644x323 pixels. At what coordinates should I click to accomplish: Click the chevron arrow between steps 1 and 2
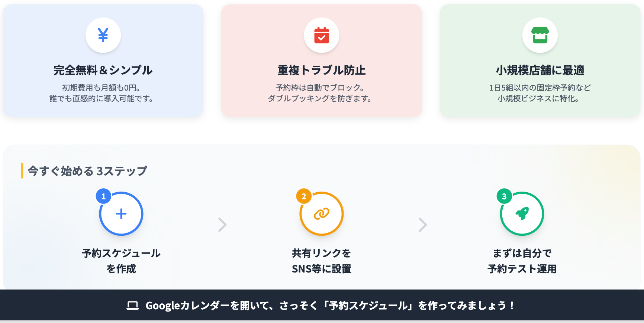(x=222, y=225)
